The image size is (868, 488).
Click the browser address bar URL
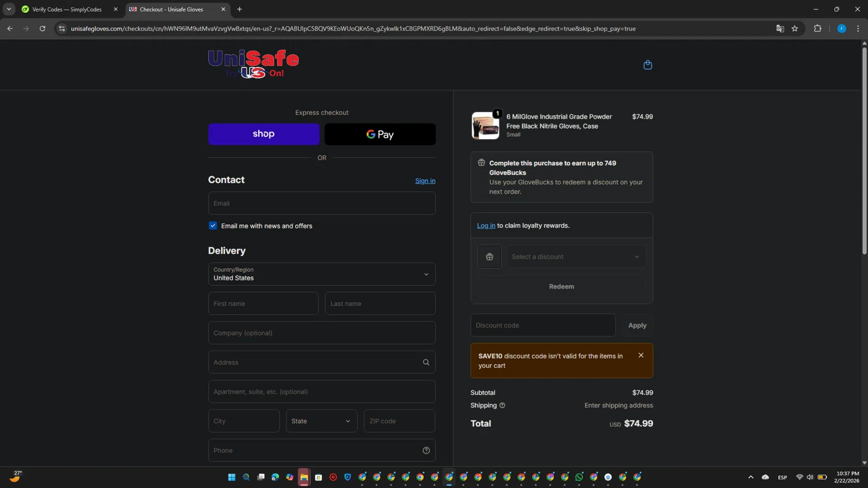pyautogui.click(x=353, y=28)
